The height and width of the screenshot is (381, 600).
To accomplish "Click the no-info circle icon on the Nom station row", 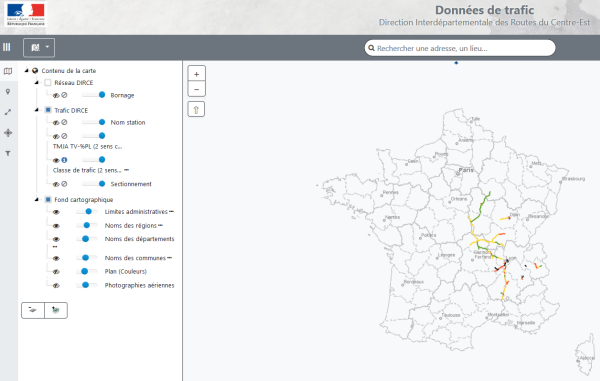I will 64,122.
